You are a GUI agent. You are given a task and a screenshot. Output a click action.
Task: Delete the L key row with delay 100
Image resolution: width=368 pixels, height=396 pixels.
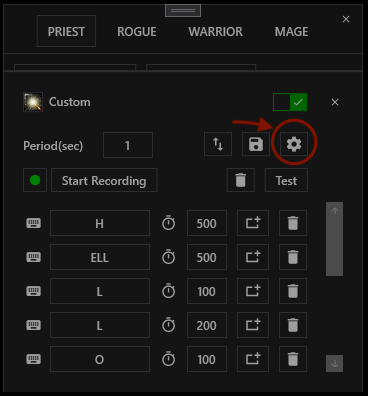pos(293,291)
